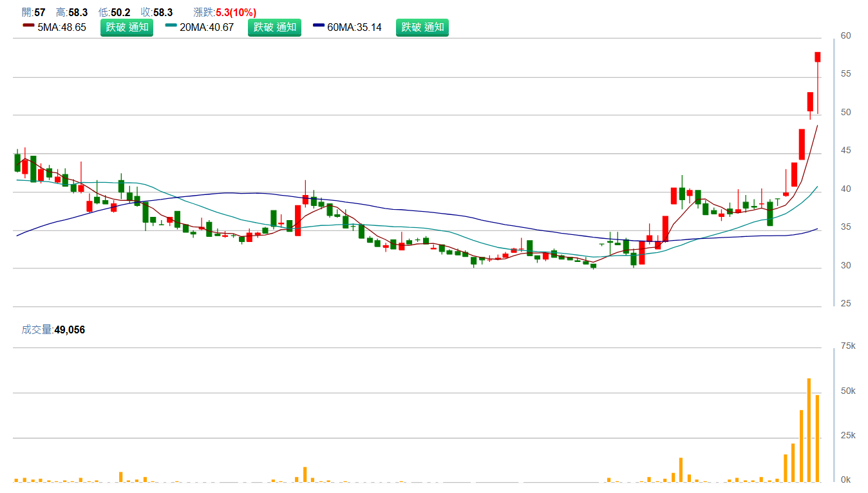Click the high price value 高:58.3
Image resolution: width=868 pixels, height=493 pixels.
coord(71,12)
